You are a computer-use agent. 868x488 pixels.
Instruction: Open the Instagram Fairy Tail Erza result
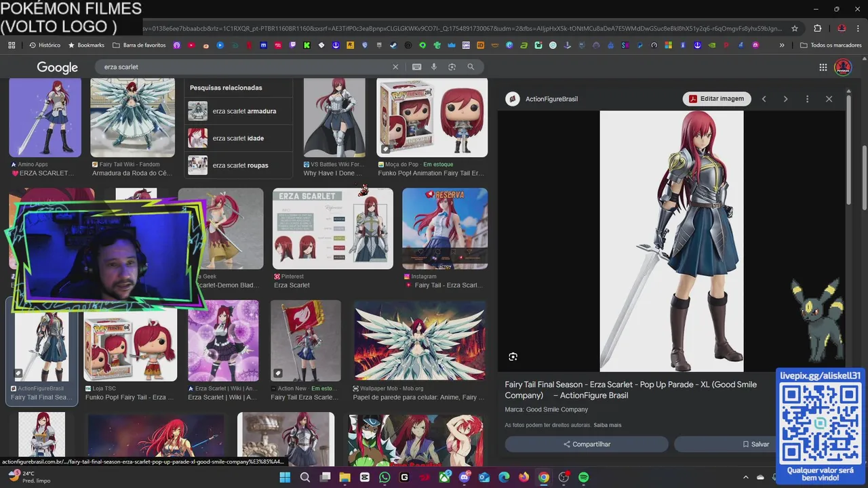pos(445,228)
